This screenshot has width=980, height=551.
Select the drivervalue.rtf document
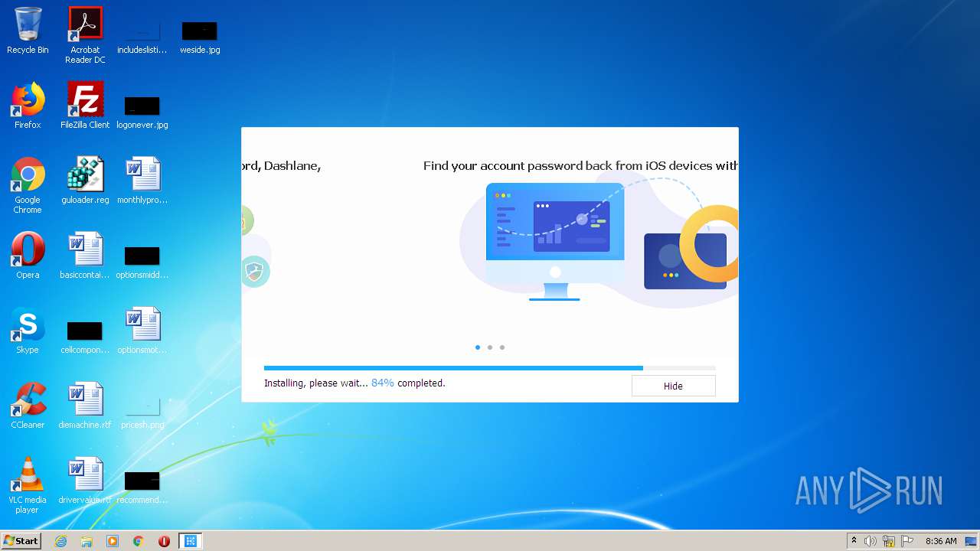85,481
